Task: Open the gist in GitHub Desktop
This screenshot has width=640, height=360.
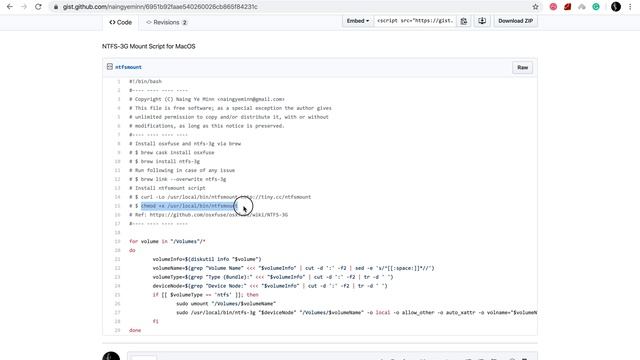Action: pyautogui.click(x=482, y=21)
